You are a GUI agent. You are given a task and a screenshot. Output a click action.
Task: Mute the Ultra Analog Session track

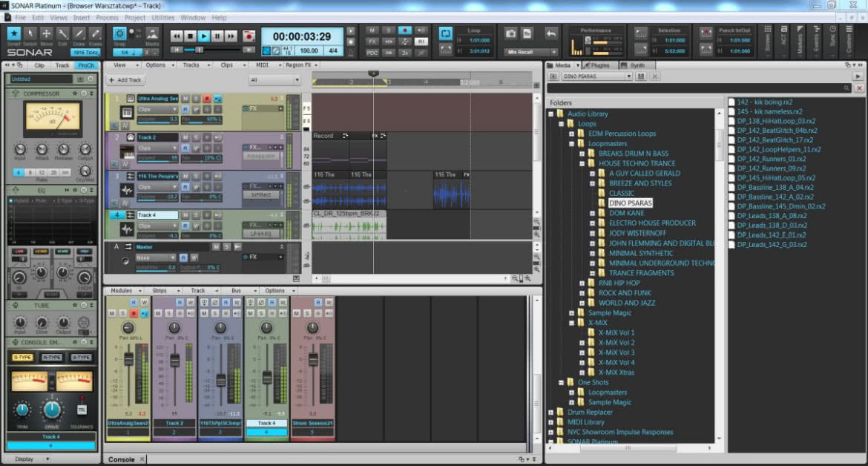[185, 99]
